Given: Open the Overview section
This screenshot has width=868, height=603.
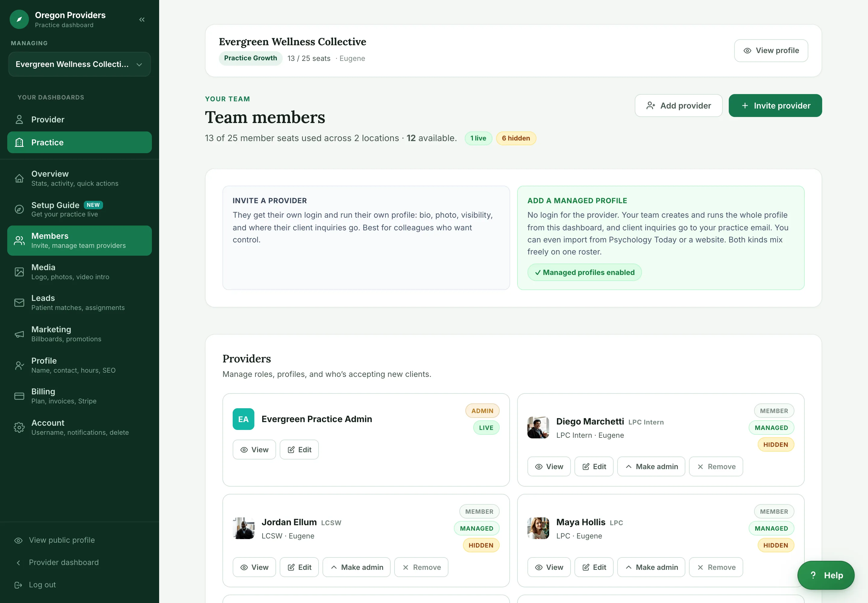Looking at the screenshot, I should [x=79, y=178].
